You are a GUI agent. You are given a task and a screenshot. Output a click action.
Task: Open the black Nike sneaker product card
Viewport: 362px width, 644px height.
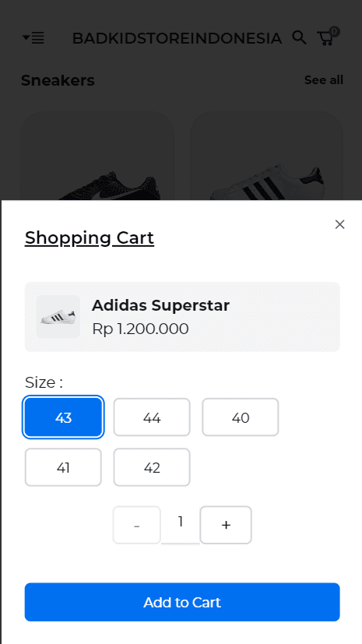[x=97, y=156]
